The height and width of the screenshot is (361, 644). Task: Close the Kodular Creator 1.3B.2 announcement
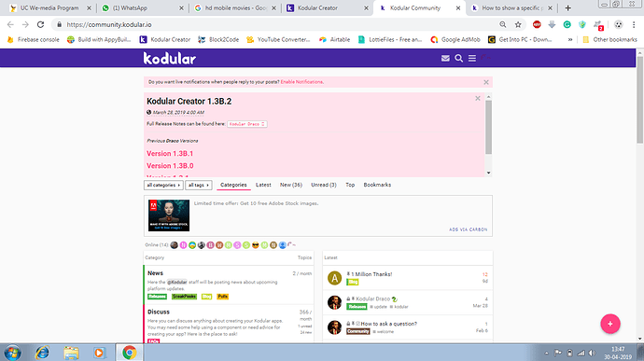[477, 98]
